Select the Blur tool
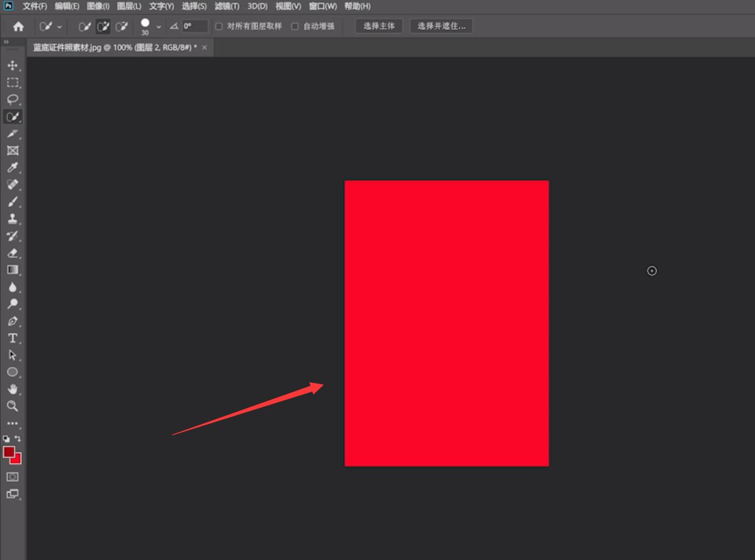The width and height of the screenshot is (755, 560). pos(12,287)
